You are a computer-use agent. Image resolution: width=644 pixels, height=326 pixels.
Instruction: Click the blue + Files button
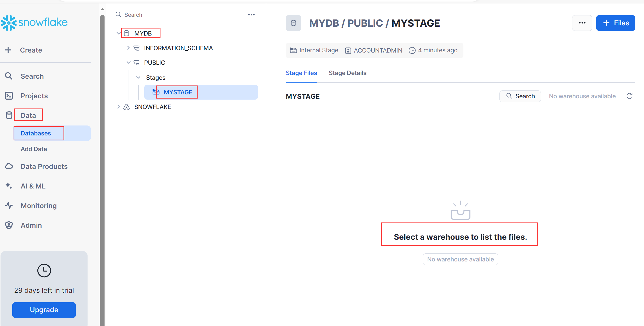click(x=616, y=23)
